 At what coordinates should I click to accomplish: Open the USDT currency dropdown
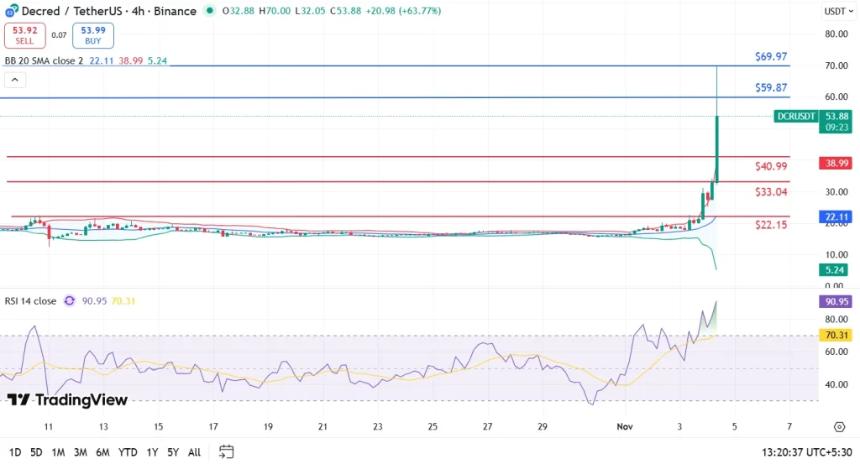point(835,11)
